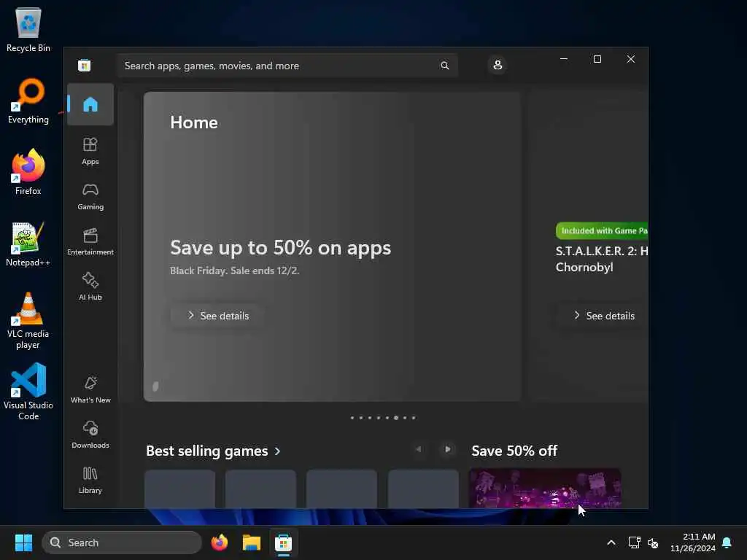747x560 pixels.
Task: Open your Library
Action: click(90, 480)
